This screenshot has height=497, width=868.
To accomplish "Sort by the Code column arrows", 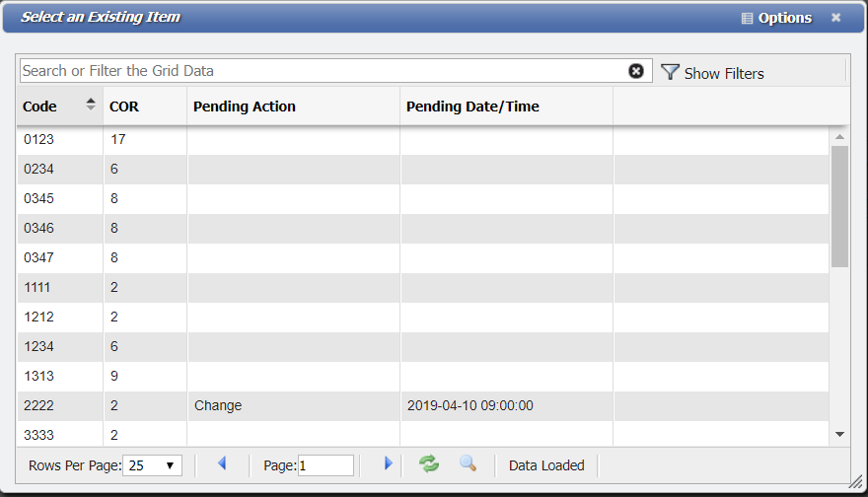I will tap(91, 106).
